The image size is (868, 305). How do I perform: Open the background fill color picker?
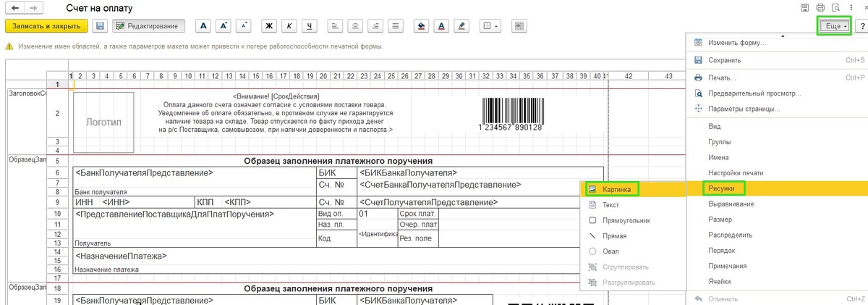click(x=422, y=25)
